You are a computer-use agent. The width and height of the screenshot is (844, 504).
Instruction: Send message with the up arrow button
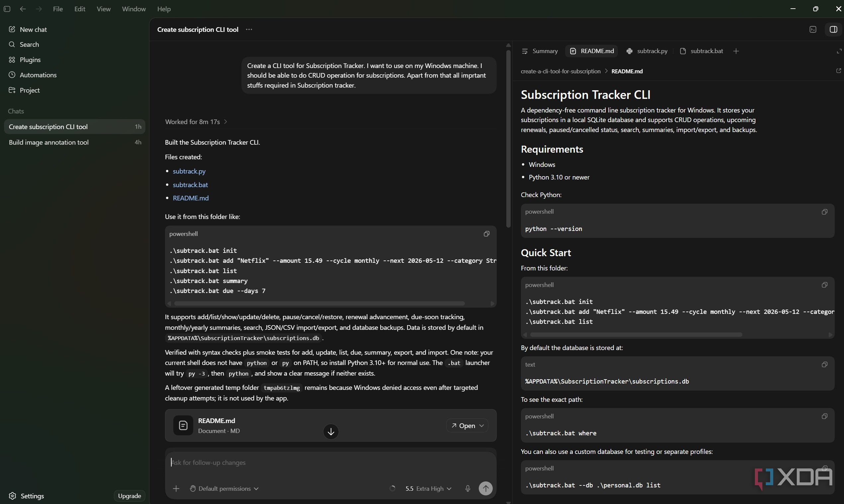(x=485, y=489)
